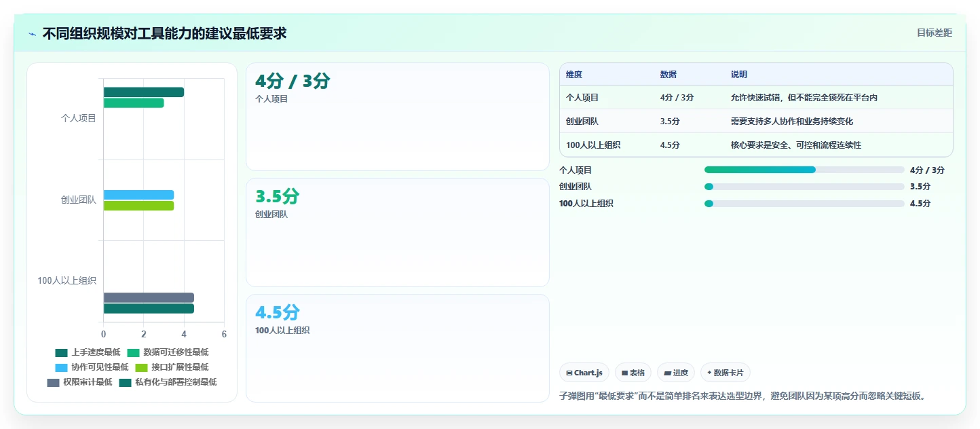This screenshot has height=429, width=980.
Task: Open the 4.5分 100人以上组织 card
Action: 397,348
